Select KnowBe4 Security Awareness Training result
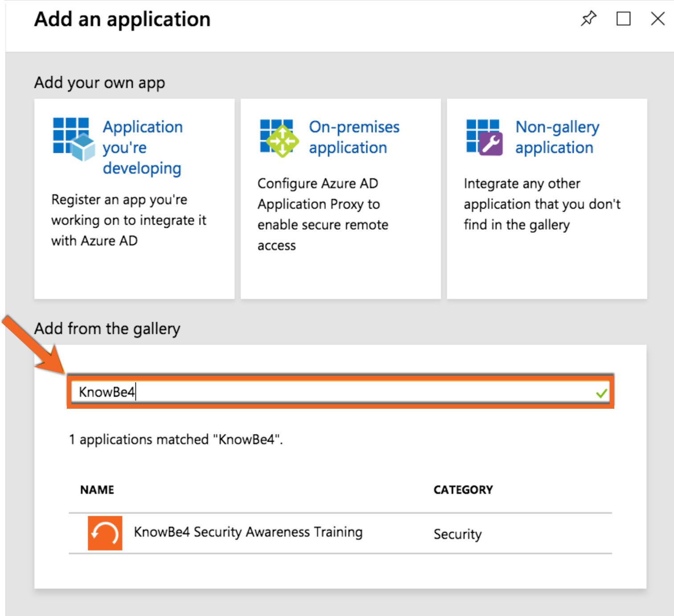Screen dimensions: 674x616 coord(248,532)
